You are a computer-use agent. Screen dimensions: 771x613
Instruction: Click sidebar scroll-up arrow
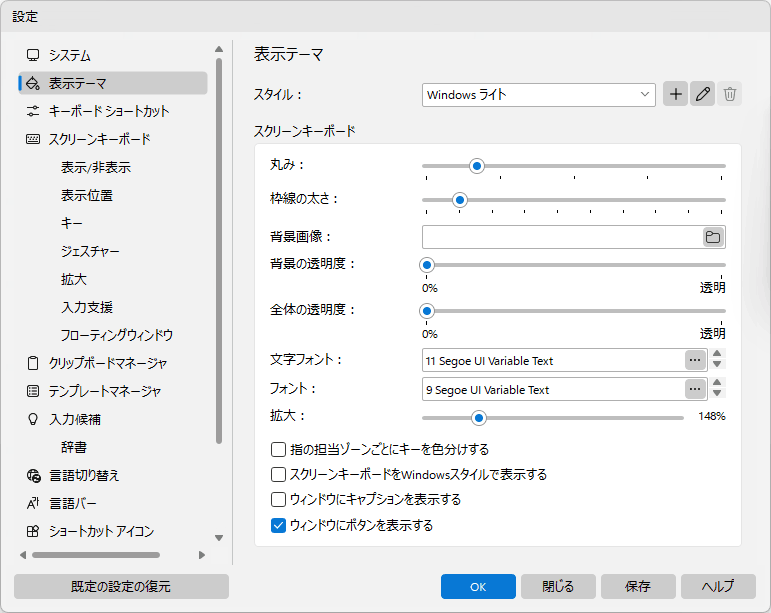click(x=219, y=49)
